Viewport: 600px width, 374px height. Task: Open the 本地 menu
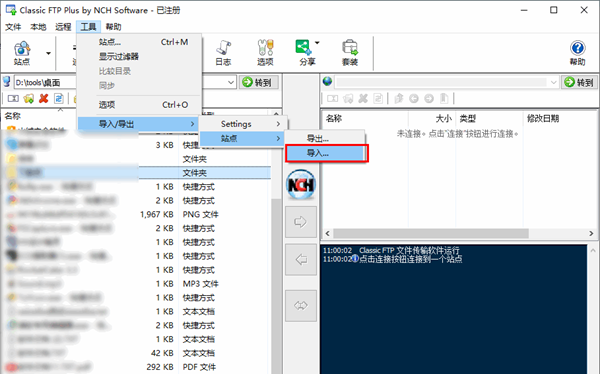(38, 27)
